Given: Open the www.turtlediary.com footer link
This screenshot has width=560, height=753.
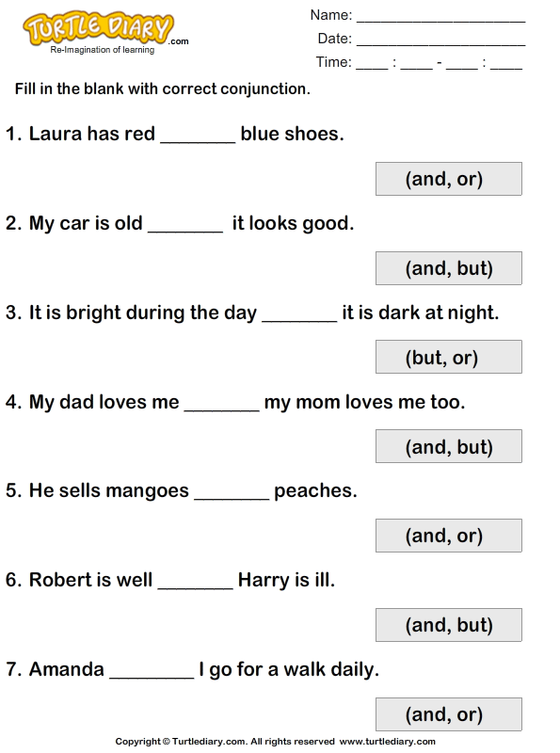Looking at the screenshot, I should (x=387, y=742).
